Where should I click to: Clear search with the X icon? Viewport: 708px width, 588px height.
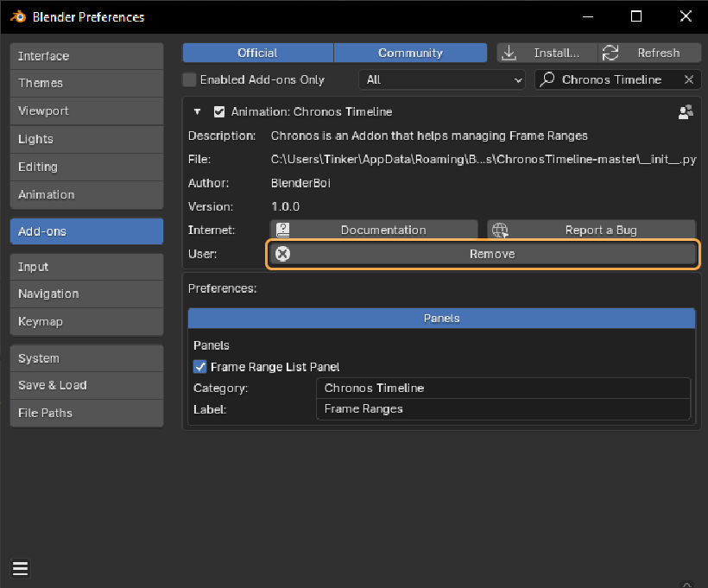[689, 79]
